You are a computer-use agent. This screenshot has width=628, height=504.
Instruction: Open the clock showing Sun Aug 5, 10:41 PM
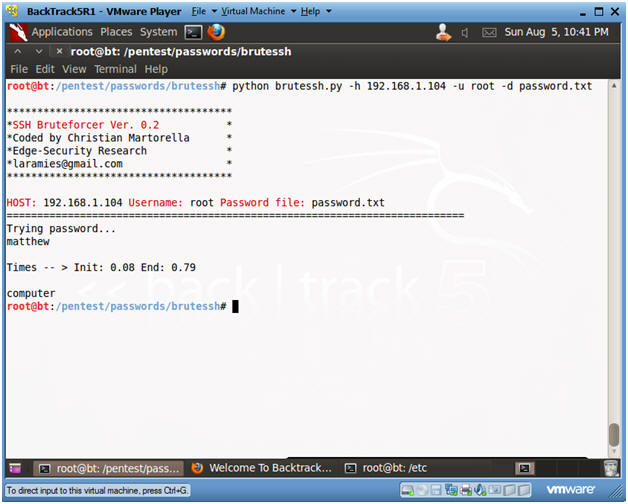(556, 32)
